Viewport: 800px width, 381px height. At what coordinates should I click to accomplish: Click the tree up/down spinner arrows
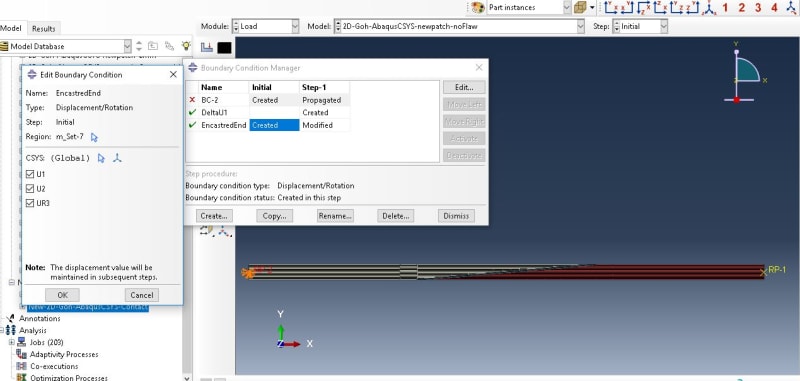pyautogui.click(x=139, y=46)
